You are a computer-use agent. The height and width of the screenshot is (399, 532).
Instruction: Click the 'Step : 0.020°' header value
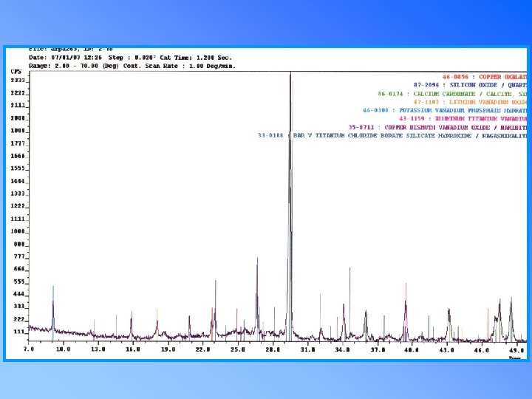132,58
